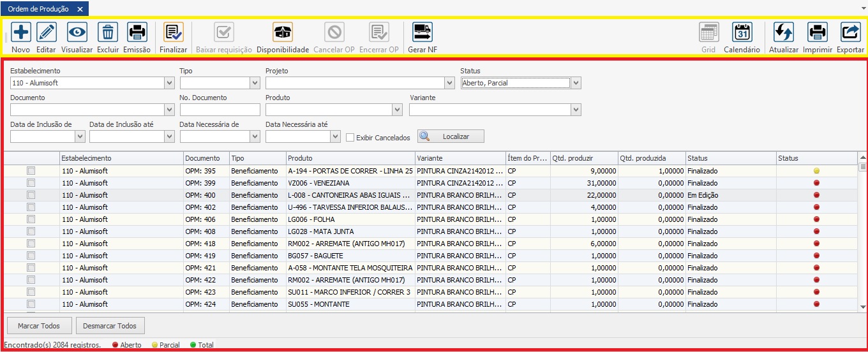Check the row for OPM: 395
The width and height of the screenshot is (868, 352).
(31, 171)
